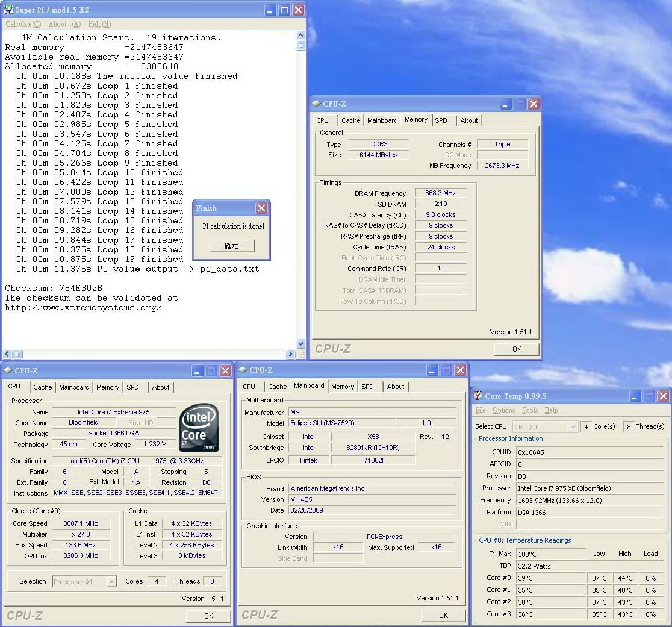Screen dimensions: 672x627
Task: Minimize the CPU-Z Mainboard window
Action: point(432,370)
